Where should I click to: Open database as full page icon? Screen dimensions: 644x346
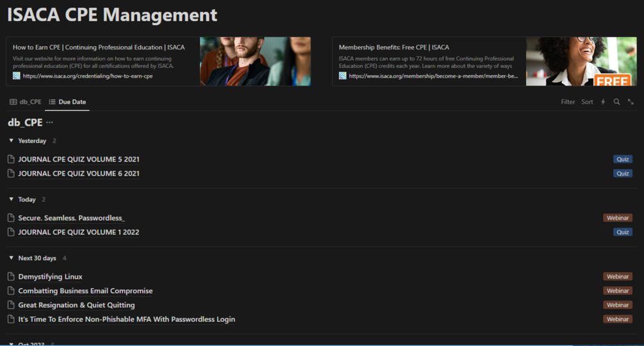pyautogui.click(x=631, y=102)
